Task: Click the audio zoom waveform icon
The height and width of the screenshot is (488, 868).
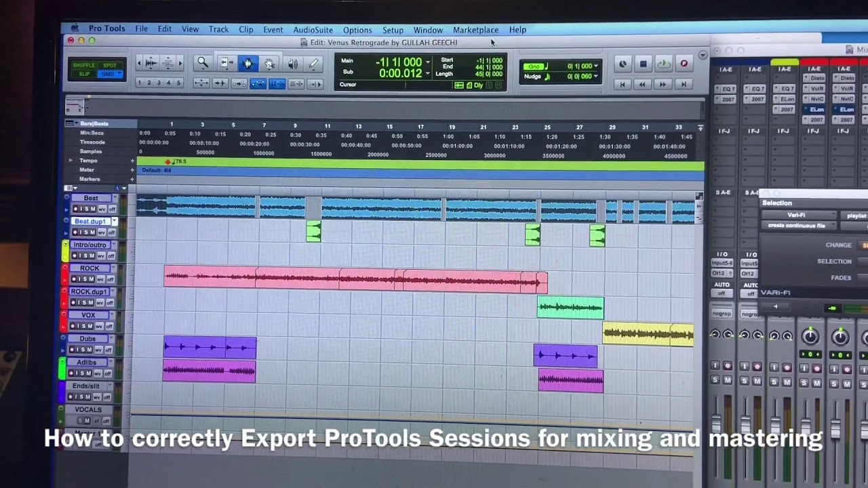Action: (151, 63)
